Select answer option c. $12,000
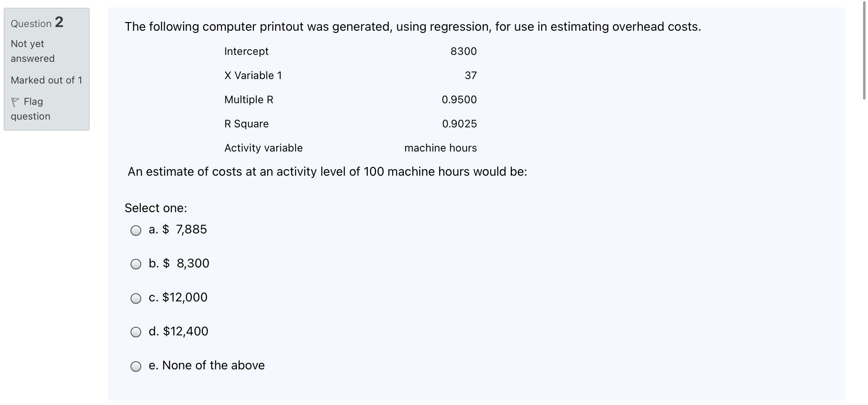Image resolution: width=868 pixels, height=405 pixels. click(x=136, y=298)
